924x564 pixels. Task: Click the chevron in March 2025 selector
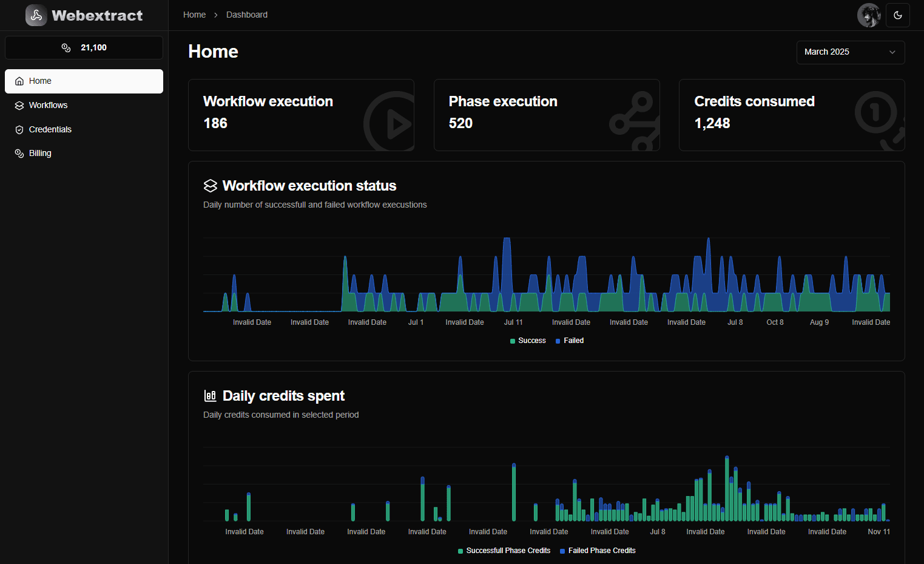(x=892, y=52)
